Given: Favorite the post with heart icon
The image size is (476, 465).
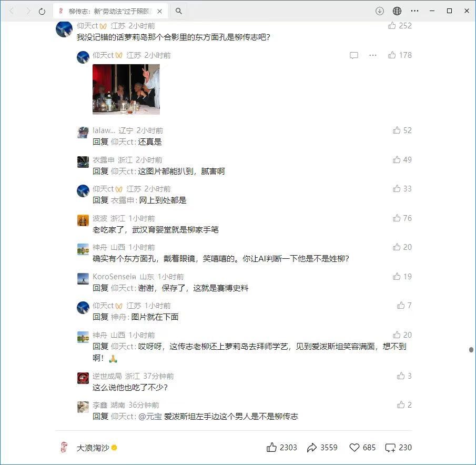Looking at the screenshot, I should tap(355, 448).
